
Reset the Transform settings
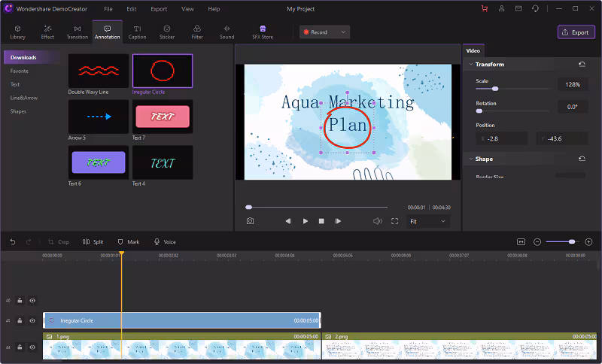pos(582,64)
